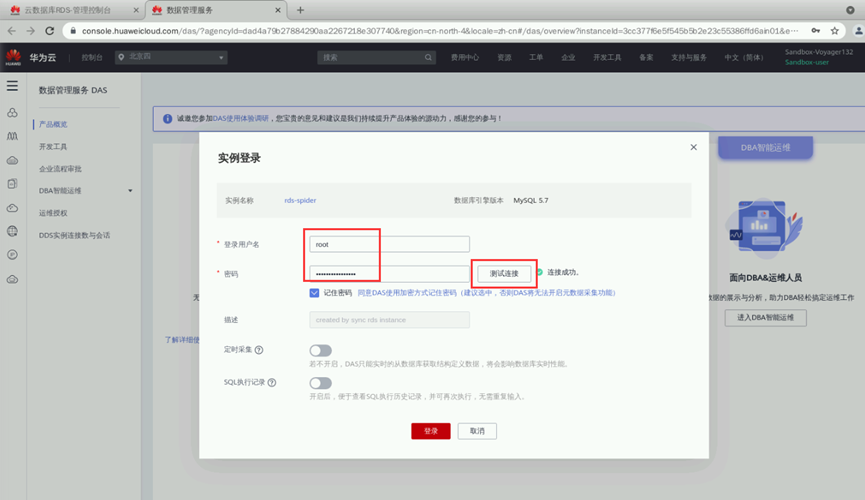
Task: Reload the page with refresh icon
Action: [x=50, y=31]
